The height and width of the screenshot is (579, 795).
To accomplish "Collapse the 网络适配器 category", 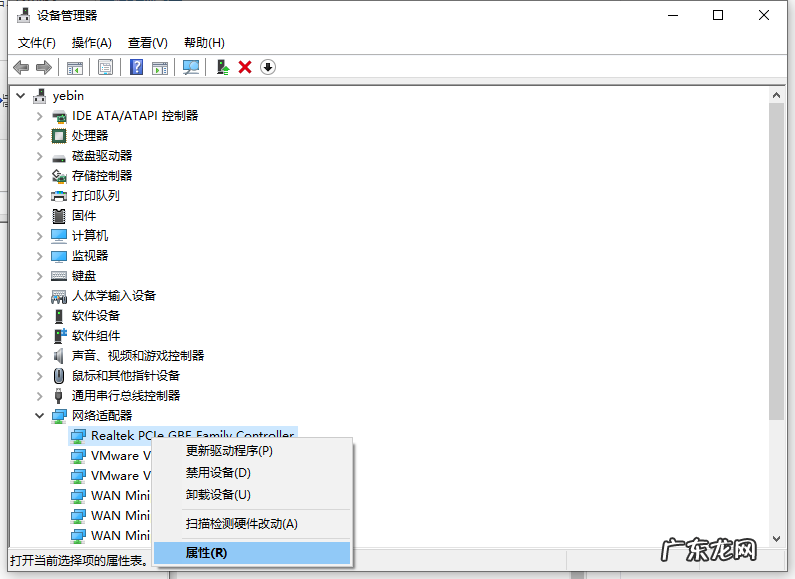I will tap(40, 416).
